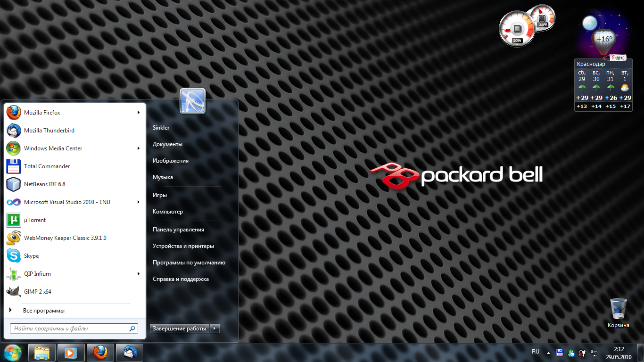644x362 pixels.
Task: Select Устройства и принтеры in the Start menu
Action: coord(183,246)
